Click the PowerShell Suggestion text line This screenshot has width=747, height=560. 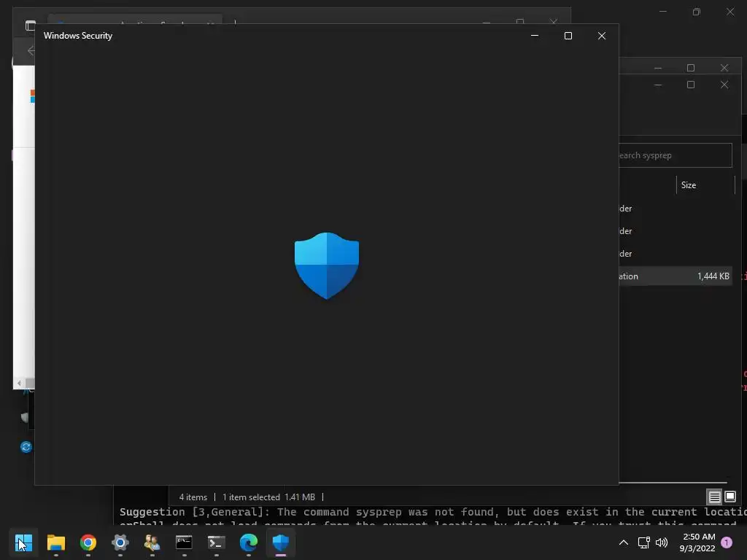(433, 512)
